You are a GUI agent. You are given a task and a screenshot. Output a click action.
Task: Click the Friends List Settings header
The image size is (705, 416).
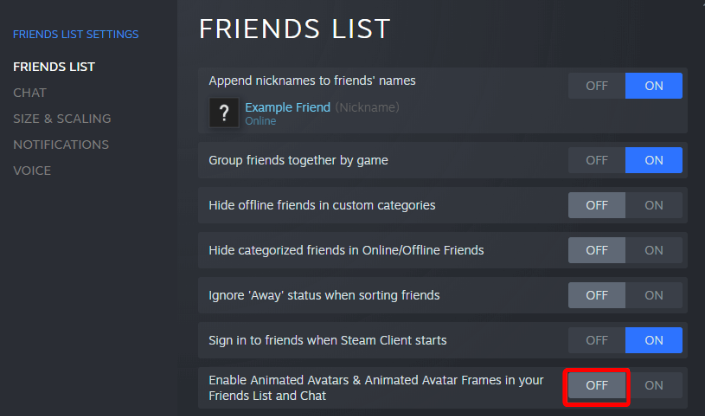[x=76, y=35]
